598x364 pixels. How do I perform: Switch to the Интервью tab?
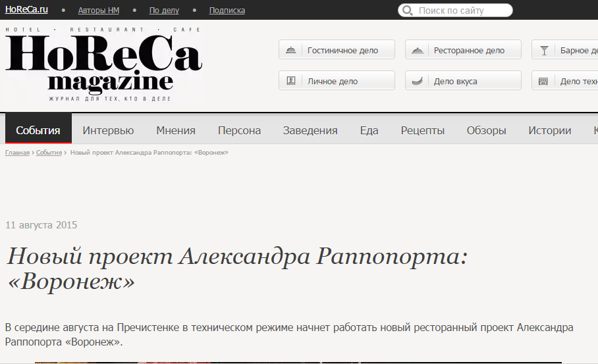click(x=108, y=130)
